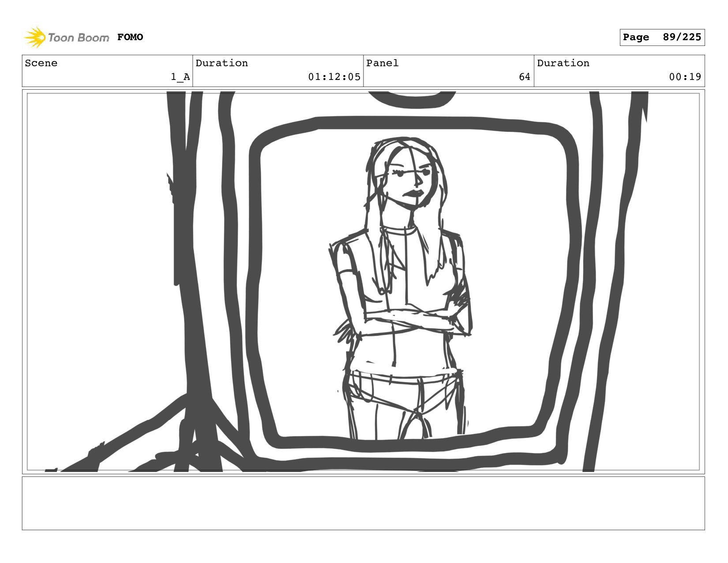Click the panel number 64
The image size is (728, 563).
coord(525,77)
